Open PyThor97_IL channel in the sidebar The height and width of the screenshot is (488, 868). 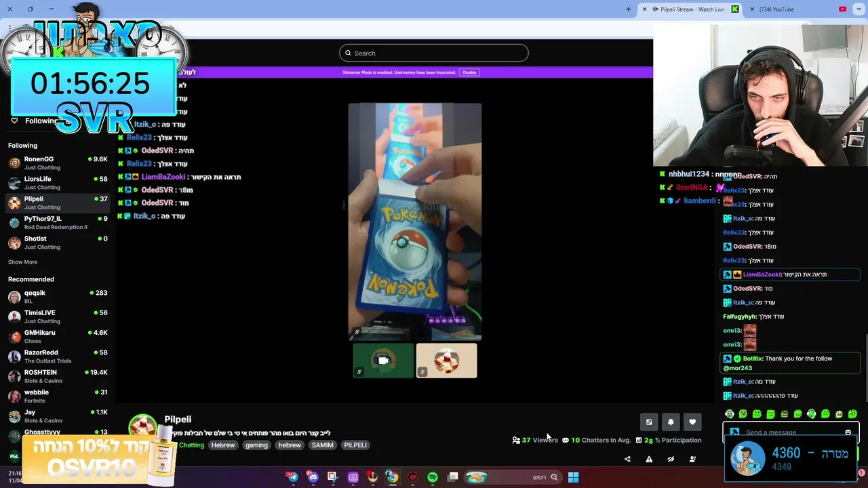point(58,222)
